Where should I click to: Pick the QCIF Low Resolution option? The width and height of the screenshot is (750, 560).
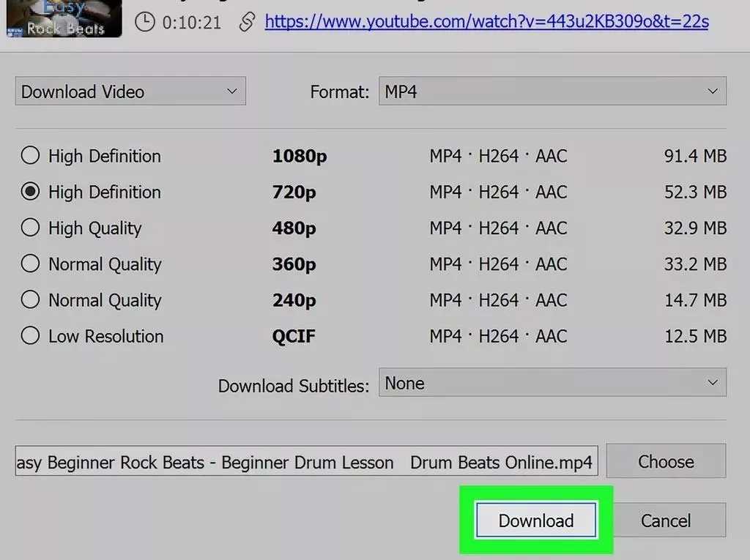click(x=30, y=336)
